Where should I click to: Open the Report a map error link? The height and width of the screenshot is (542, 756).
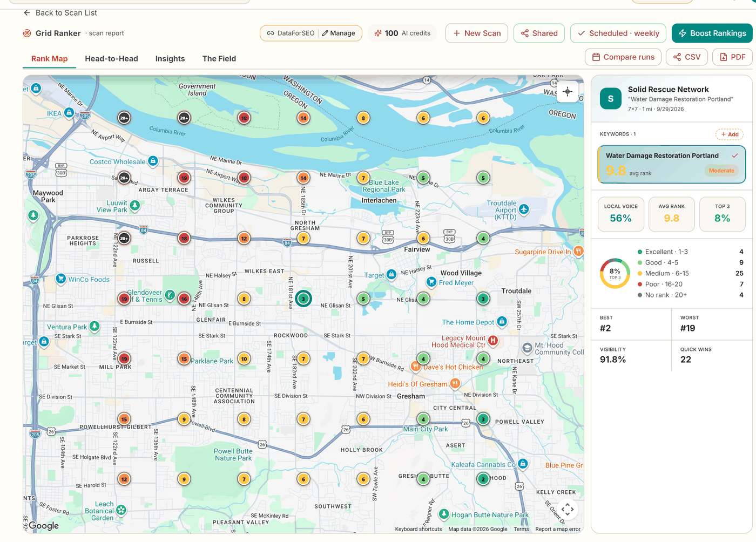pyautogui.click(x=558, y=529)
